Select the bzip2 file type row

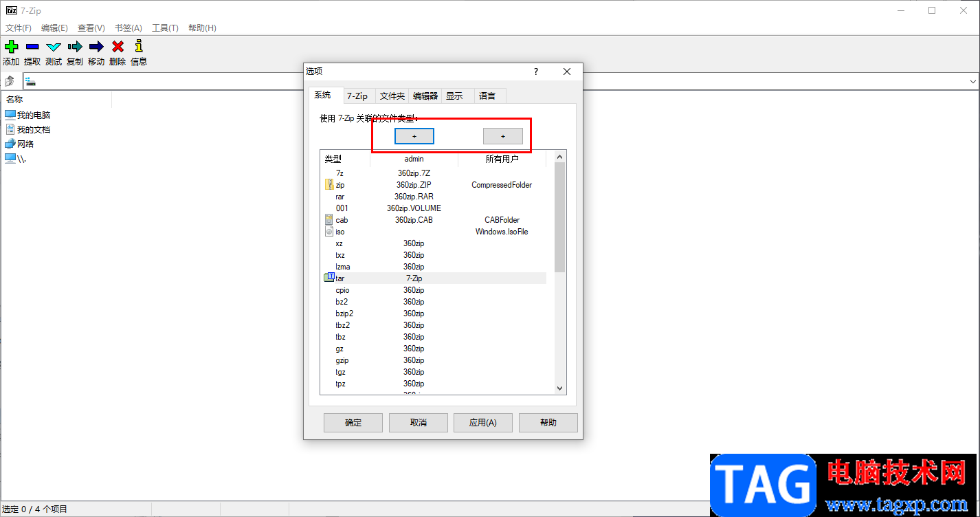point(434,313)
